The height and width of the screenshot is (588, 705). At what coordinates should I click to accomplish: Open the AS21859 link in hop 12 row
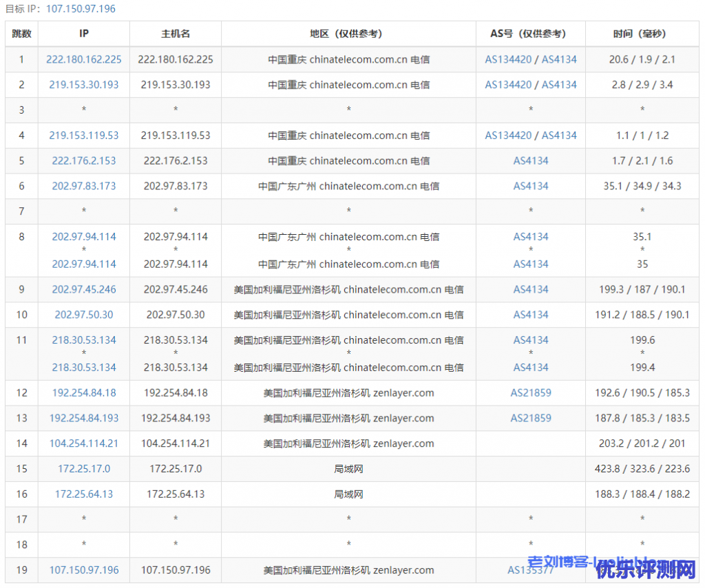click(531, 393)
